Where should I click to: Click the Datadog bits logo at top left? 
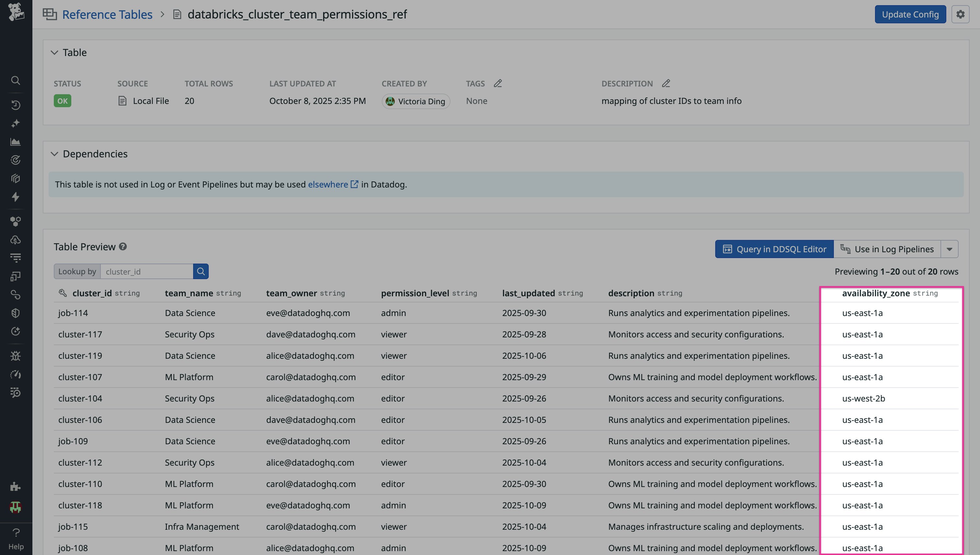[16, 13]
